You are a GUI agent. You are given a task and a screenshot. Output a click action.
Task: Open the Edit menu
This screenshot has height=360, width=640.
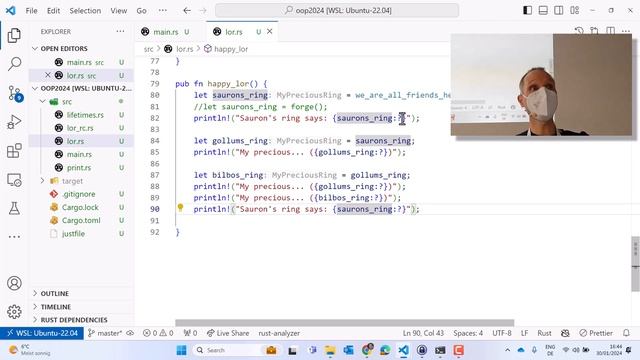[x=53, y=11]
